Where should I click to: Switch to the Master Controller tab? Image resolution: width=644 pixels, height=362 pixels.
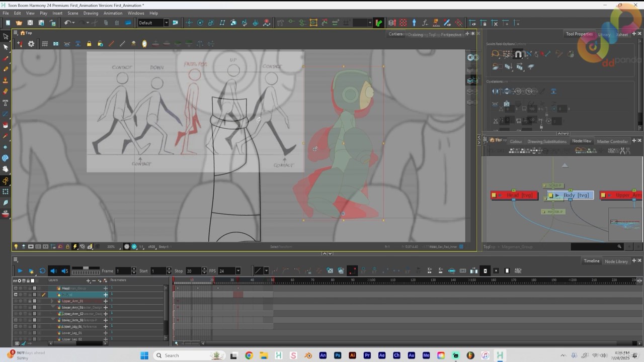pos(612,141)
